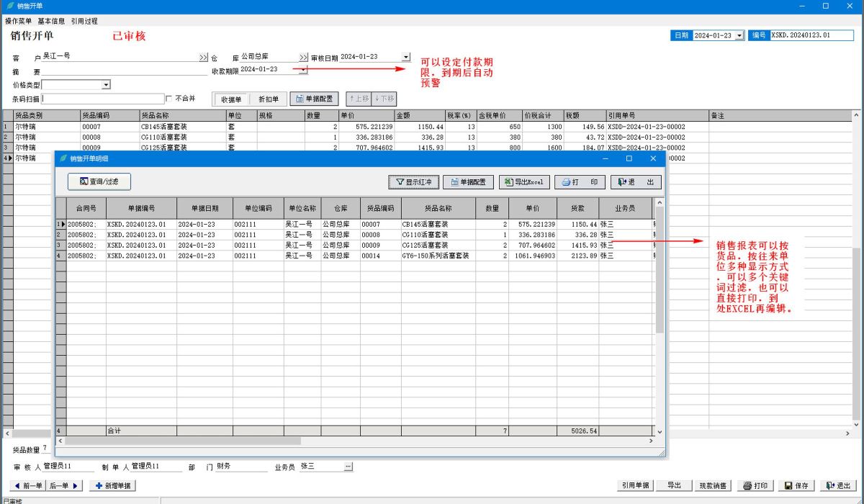
Task: Click the 现款销售 button
Action: point(713,486)
